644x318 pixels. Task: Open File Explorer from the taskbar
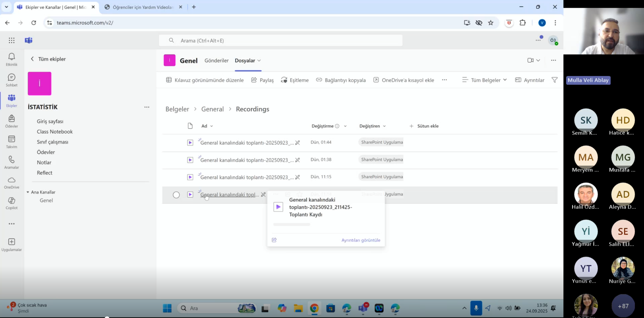[298, 308]
